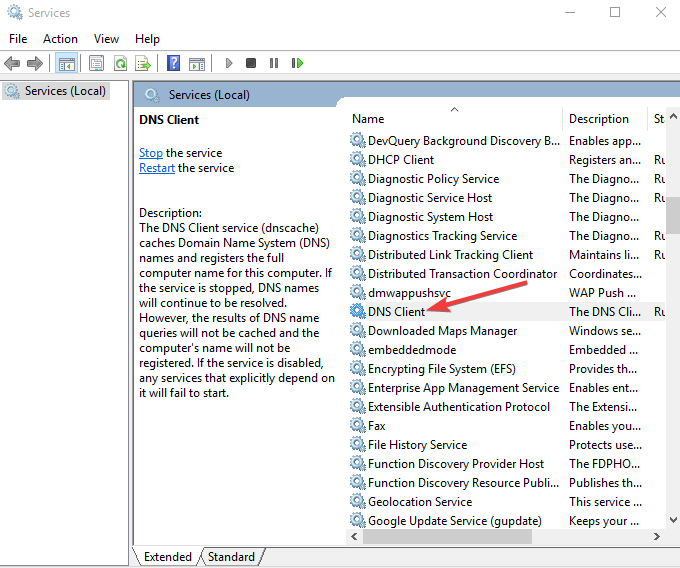Click the vertical scrollbar down arrow

click(673, 519)
